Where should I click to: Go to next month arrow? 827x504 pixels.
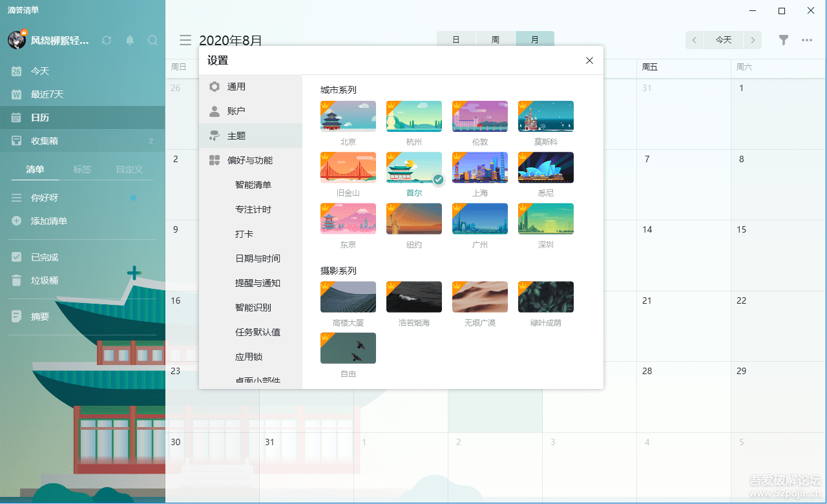pyautogui.click(x=752, y=40)
